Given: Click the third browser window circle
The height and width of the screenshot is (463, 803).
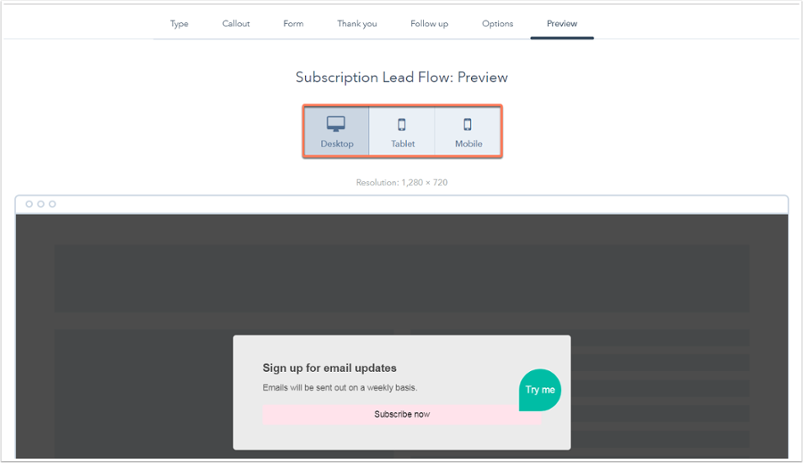Looking at the screenshot, I should pyautogui.click(x=52, y=204).
